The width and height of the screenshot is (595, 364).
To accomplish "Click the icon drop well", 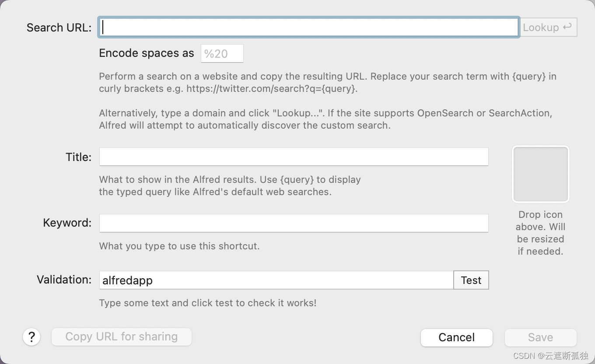I will [x=541, y=174].
